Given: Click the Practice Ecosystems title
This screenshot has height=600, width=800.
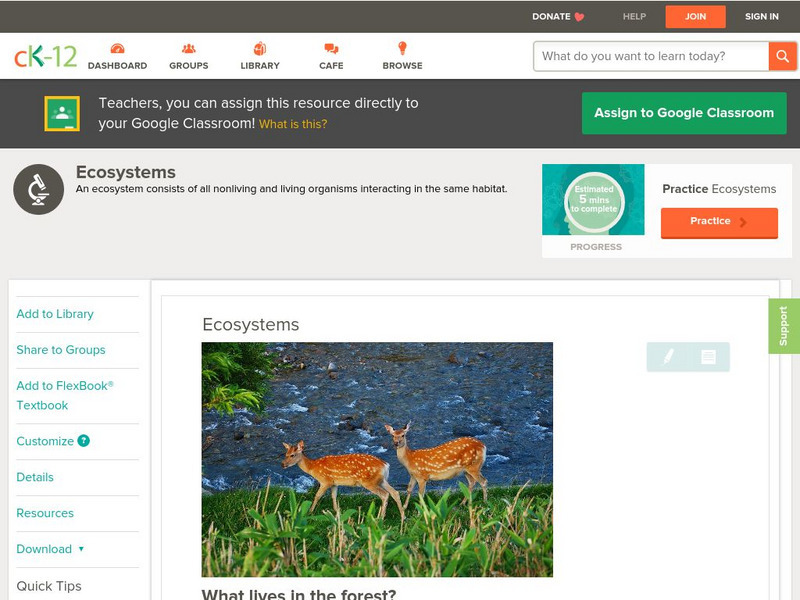Looking at the screenshot, I should 719,189.
